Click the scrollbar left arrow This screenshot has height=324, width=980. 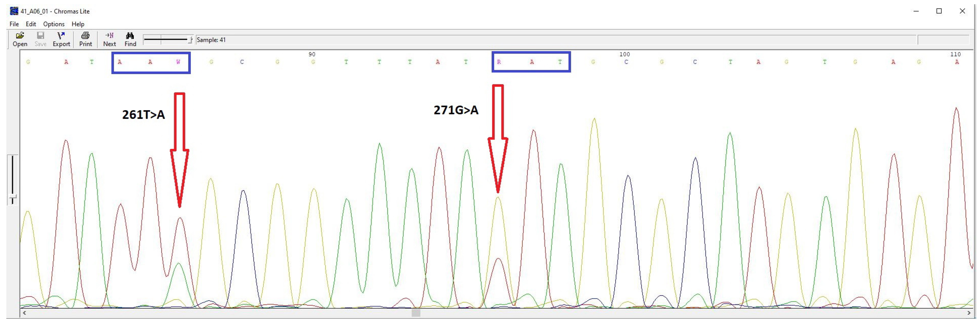click(24, 313)
